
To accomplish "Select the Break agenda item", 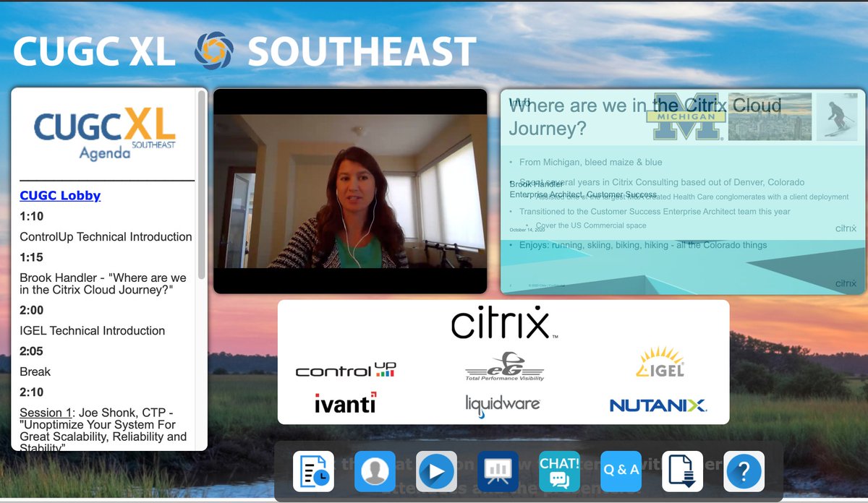I will click(35, 371).
